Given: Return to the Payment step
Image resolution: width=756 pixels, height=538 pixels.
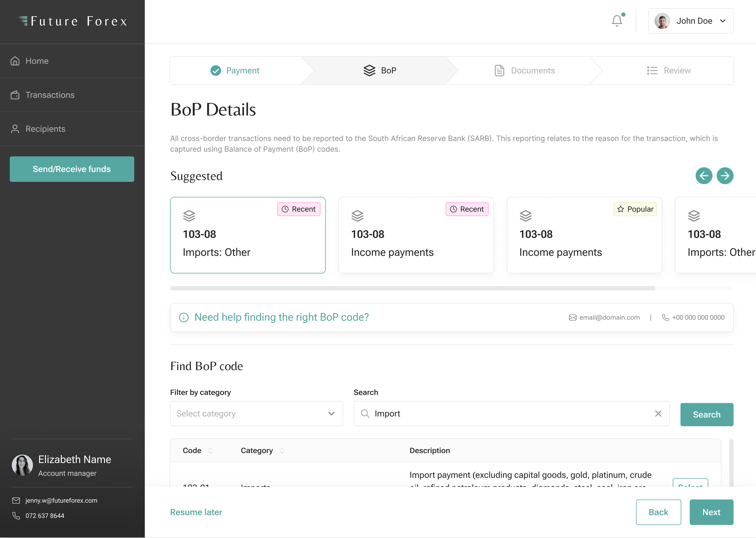Looking at the screenshot, I should tap(235, 71).
